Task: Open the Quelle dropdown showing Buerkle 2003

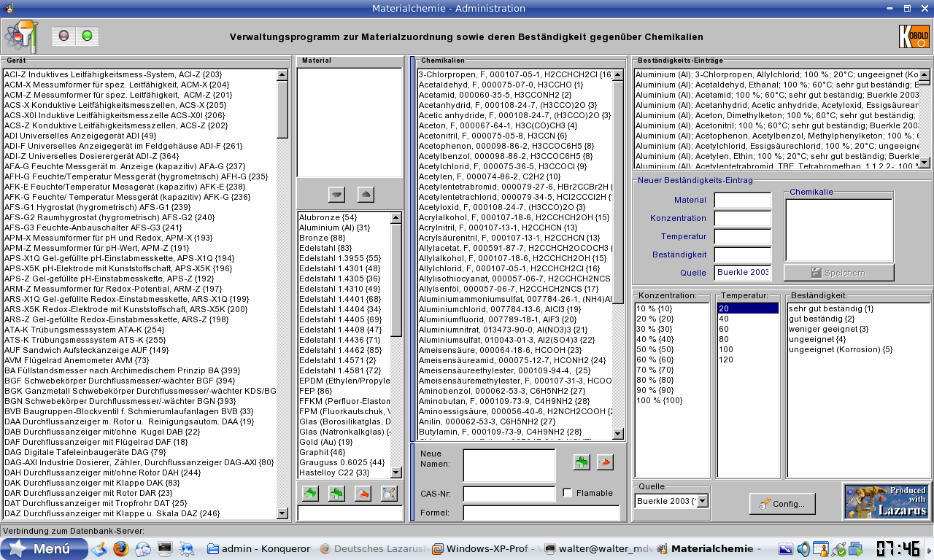Action: tap(703, 501)
